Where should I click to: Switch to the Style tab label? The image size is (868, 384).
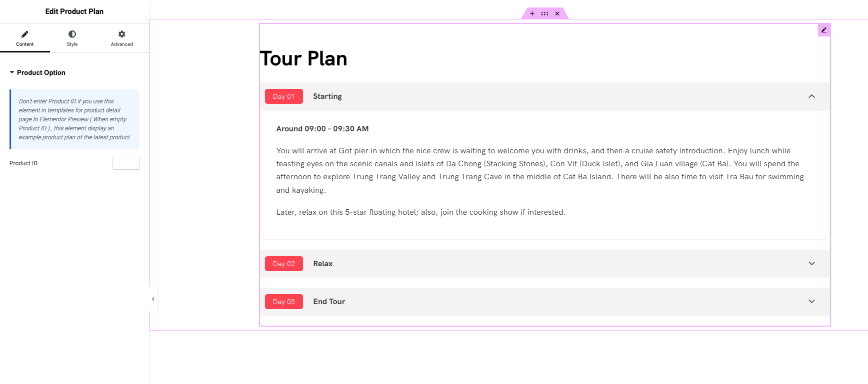pyautogui.click(x=72, y=44)
